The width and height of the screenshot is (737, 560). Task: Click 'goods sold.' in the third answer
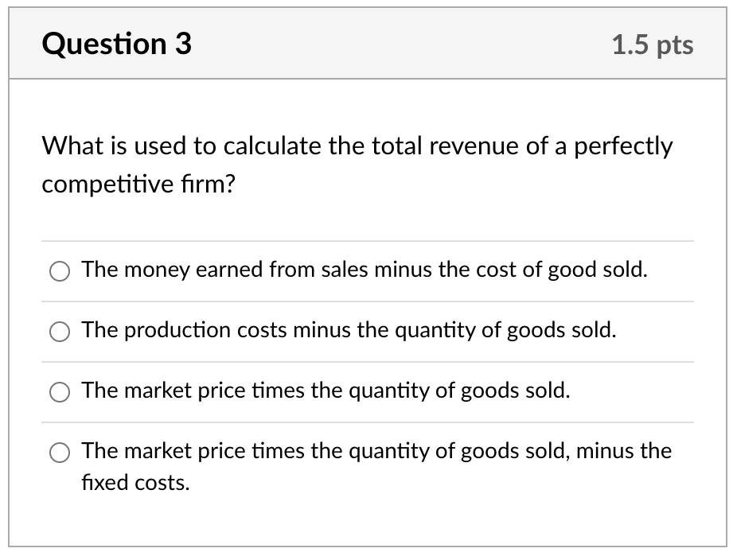(515, 391)
